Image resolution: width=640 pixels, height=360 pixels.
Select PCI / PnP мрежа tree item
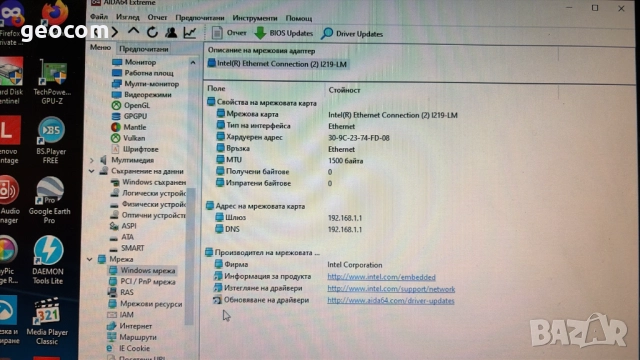tap(147, 282)
